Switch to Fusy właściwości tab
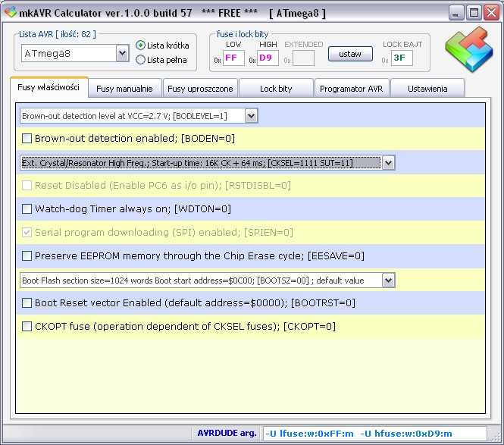The width and height of the screenshot is (504, 445). (x=49, y=87)
